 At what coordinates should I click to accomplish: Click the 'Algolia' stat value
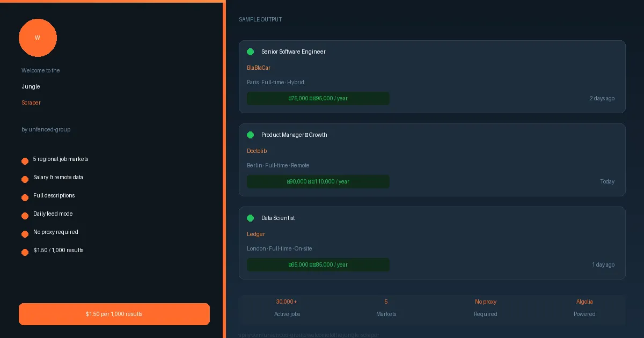point(584,302)
